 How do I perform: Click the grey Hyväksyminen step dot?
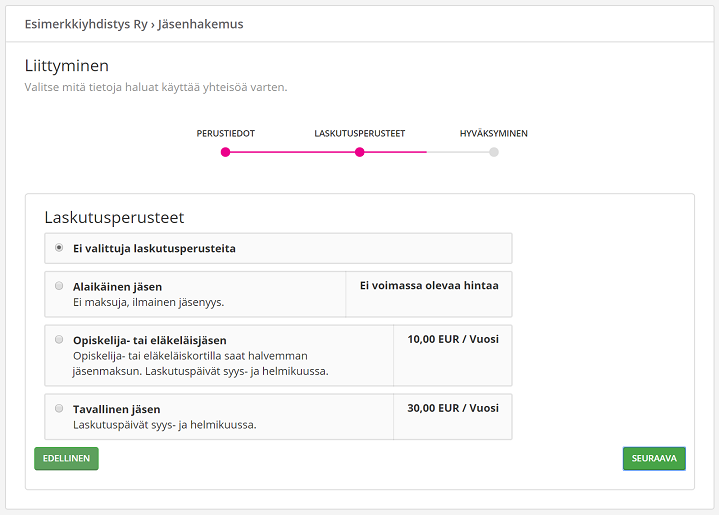494,152
